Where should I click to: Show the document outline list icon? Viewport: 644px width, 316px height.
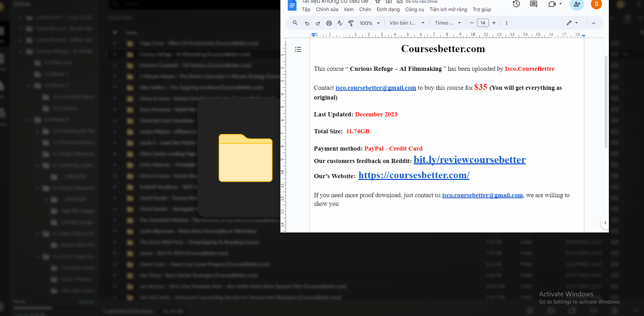coord(298,49)
